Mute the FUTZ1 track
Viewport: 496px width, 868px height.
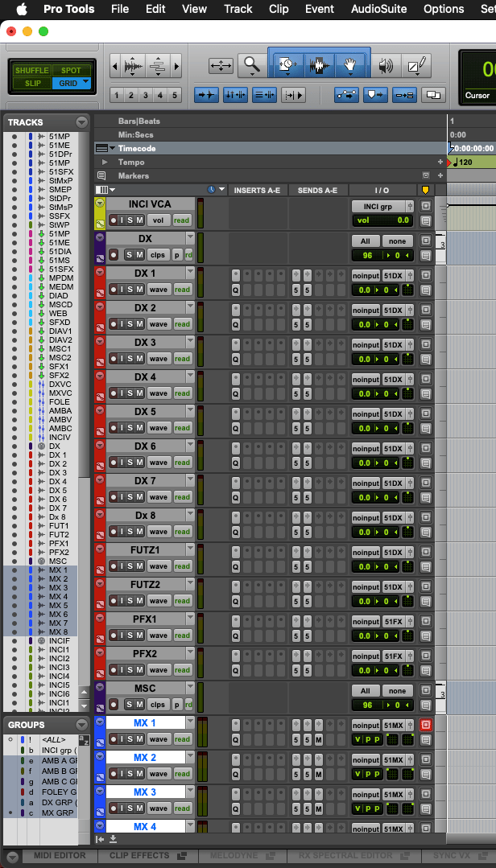[x=139, y=566]
